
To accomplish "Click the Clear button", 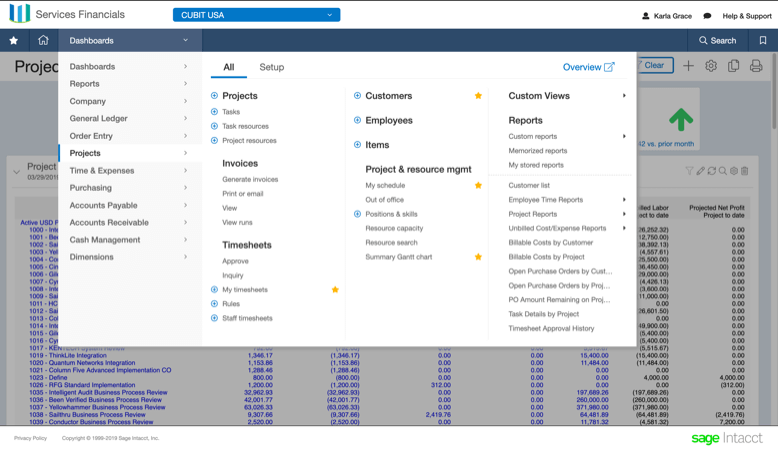I will coord(654,65).
